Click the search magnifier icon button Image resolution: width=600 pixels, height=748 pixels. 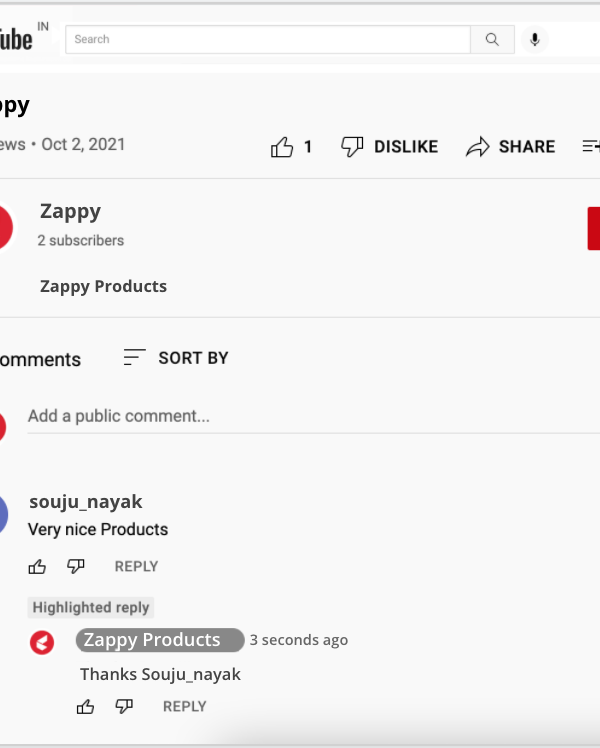click(x=492, y=40)
